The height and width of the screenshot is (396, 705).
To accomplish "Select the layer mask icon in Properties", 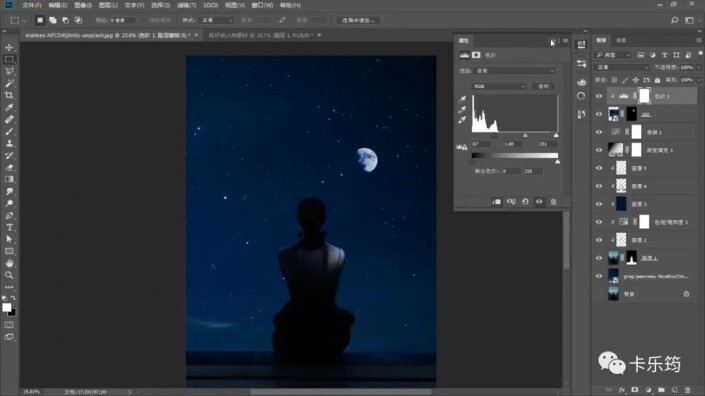I will (476, 55).
